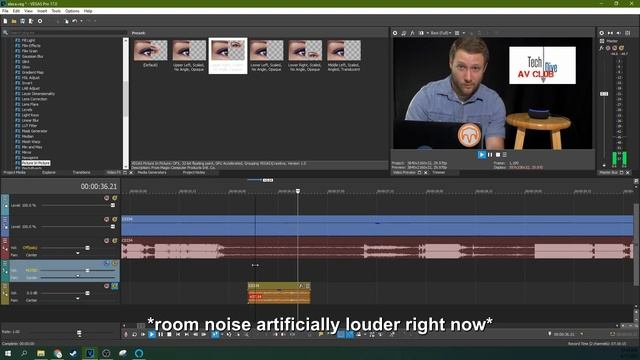This screenshot has height=360, width=640.
Task: Open the Tools menu
Action: coord(56,11)
